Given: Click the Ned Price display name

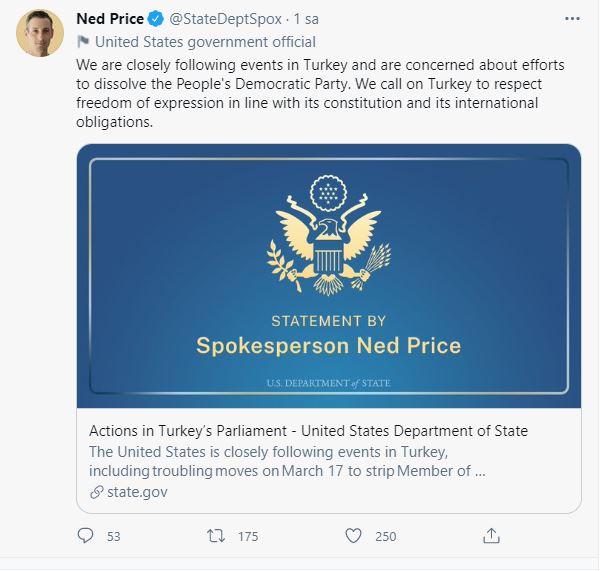Looking at the screenshot, I should (x=110, y=19).
